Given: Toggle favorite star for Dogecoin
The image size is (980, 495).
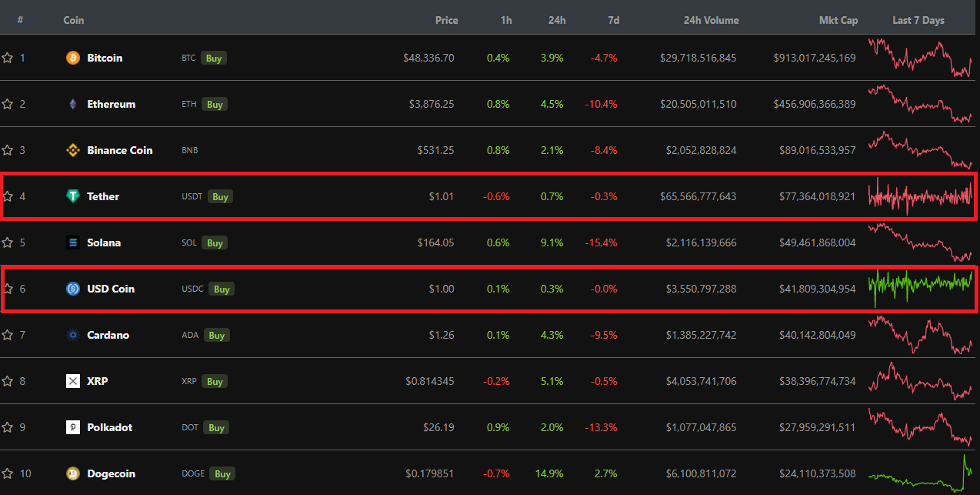Looking at the screenshot, I should pos(8,473).
